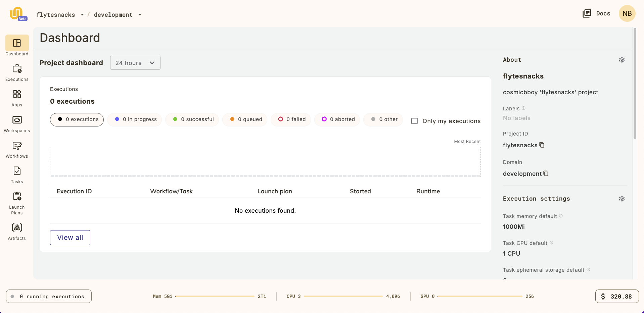Open the NB user avatar menu
The width and height of the screenshot is (644, 313).
click(627, 13)
